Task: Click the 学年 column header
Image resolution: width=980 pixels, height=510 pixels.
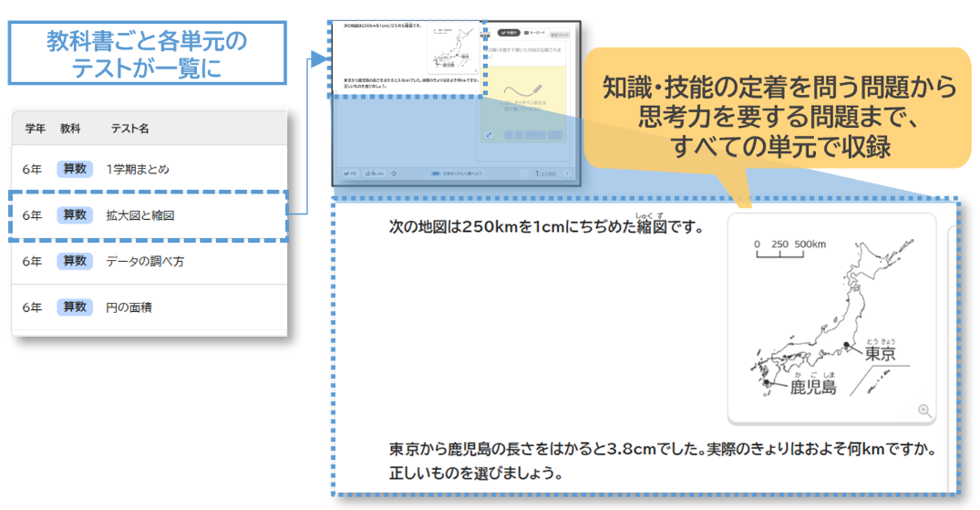Action: 35,129
